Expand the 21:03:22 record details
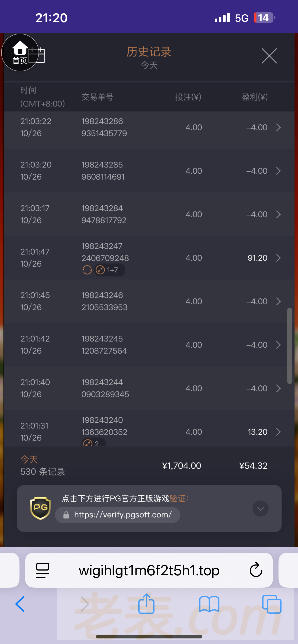This screenshot has width=298, height=644. coord(278,128)
